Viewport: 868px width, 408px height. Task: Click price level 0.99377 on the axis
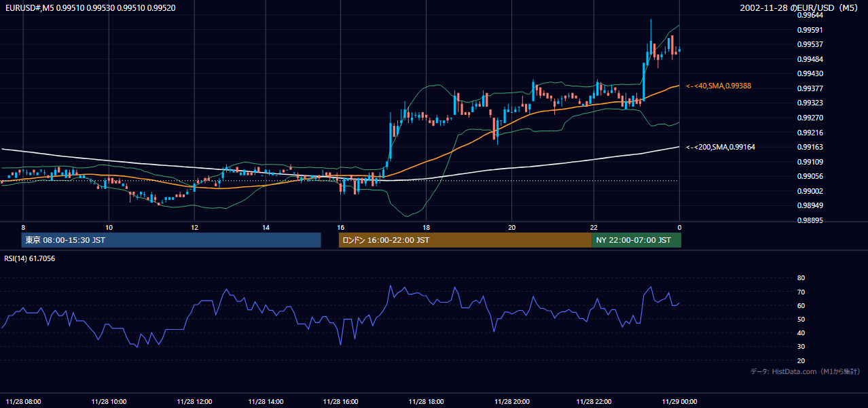tap(810, 88)
